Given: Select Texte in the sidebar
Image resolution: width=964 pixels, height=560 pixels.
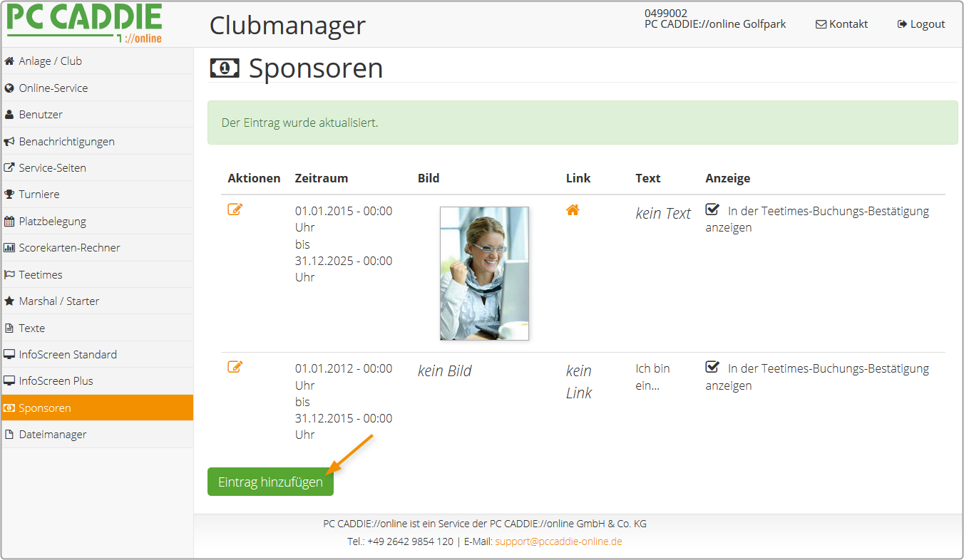Looking at the screenshot, I should click(97, 328).
